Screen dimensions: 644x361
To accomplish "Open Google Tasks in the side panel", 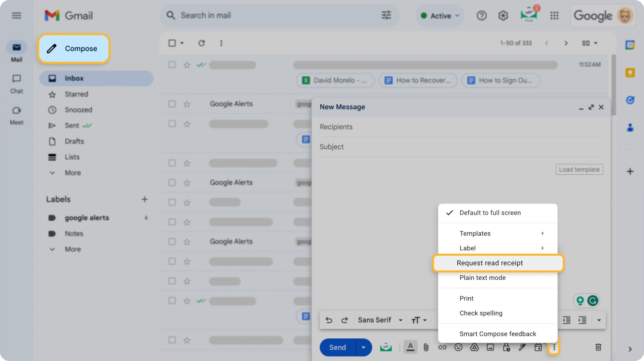I will click(x=631, y=100).
